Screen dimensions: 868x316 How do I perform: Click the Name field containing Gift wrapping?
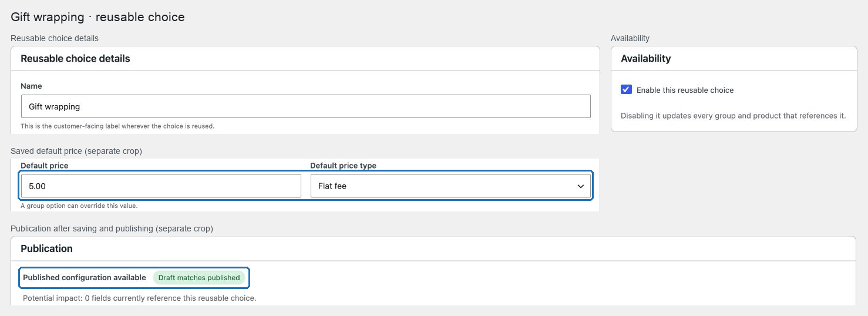pos(305,106)
